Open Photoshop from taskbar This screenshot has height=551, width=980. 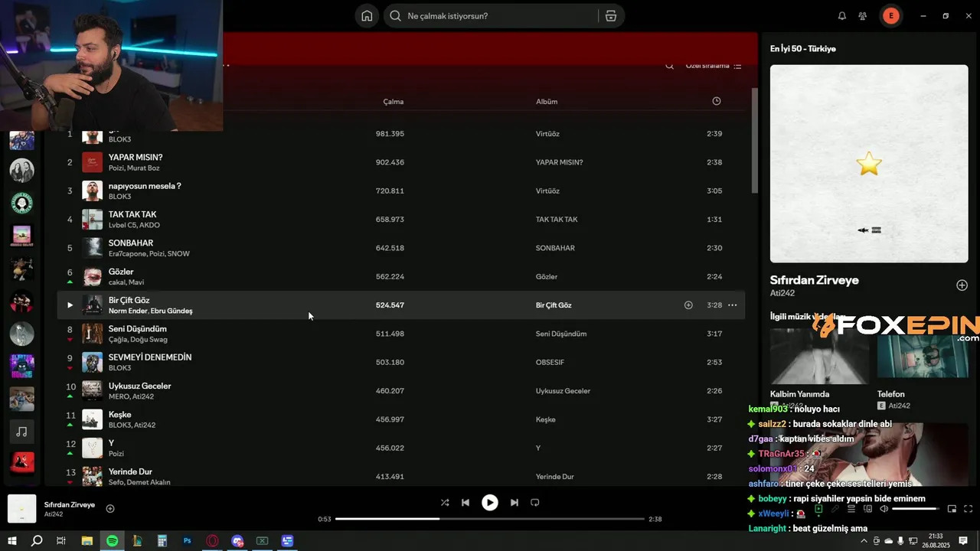click(x=188, y=541)
